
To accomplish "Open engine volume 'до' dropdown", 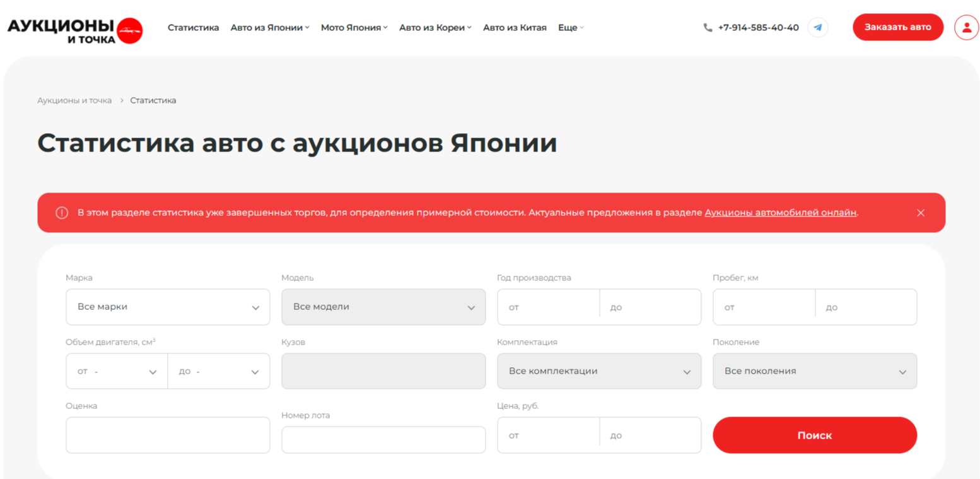I will point(219,371).
